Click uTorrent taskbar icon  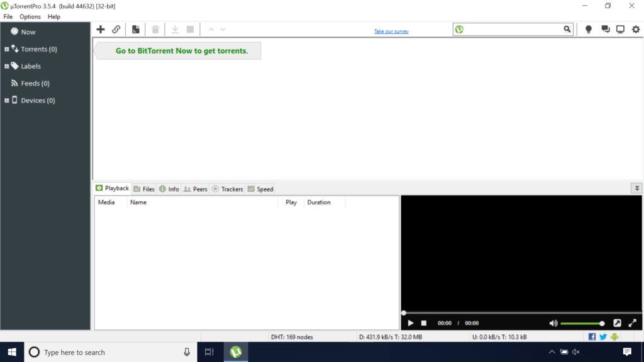point(236,352)
